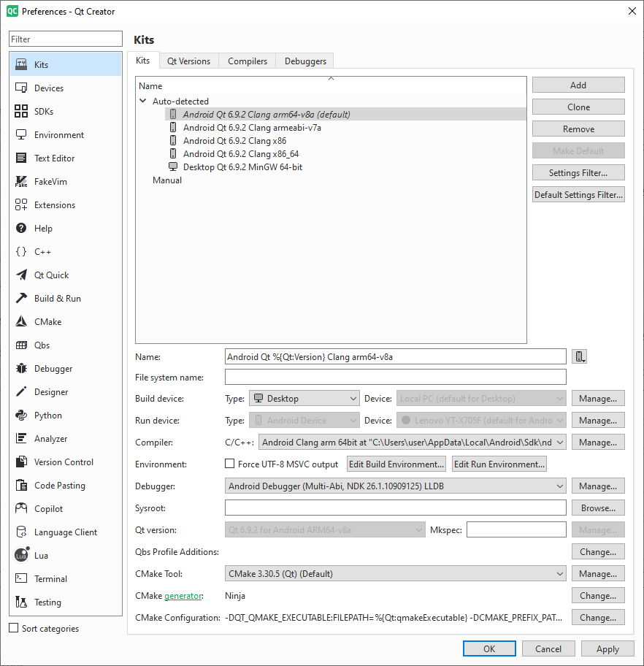Click Change for Qbs Profile Additions

pyautogui.click(x=598, y=552)
